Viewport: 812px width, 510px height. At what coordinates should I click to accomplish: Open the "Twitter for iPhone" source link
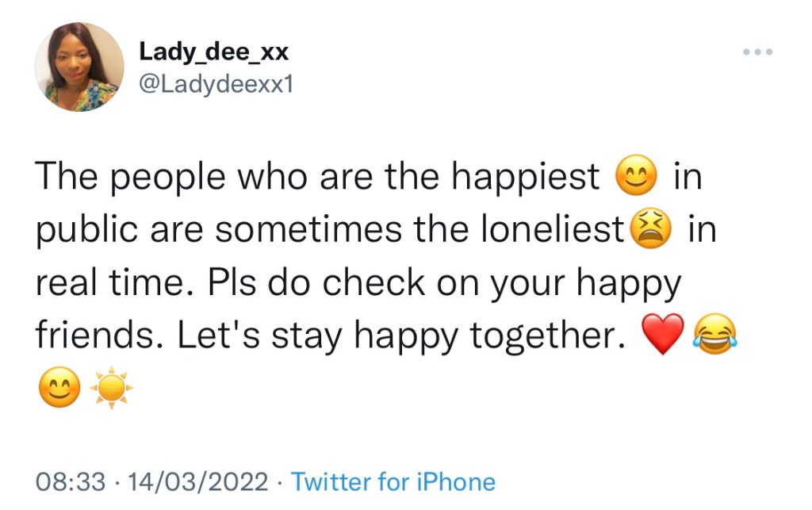pos(393,482)
